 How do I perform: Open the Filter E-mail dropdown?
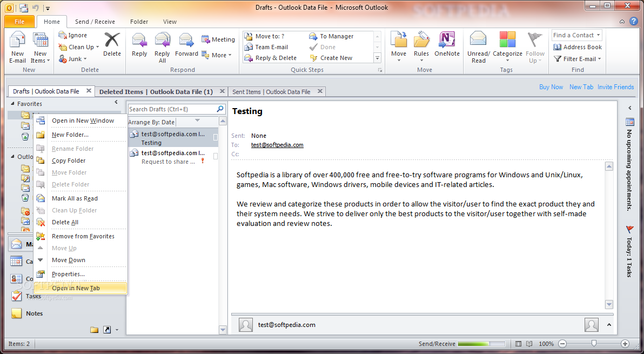click(577, 59)
